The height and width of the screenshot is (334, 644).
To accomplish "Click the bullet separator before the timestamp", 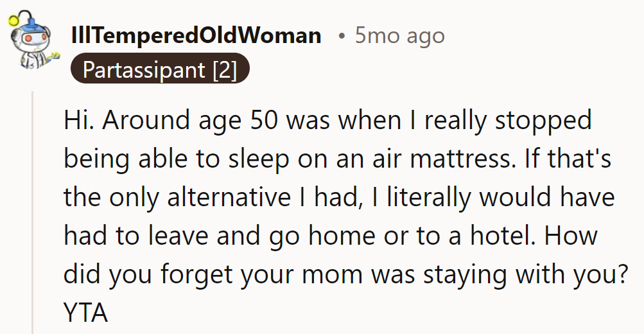I will [x=342, y=36].
